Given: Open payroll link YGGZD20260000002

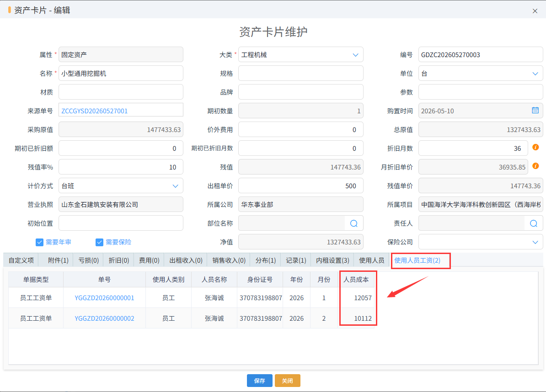Looking at the screenshot, I should 104,318.
